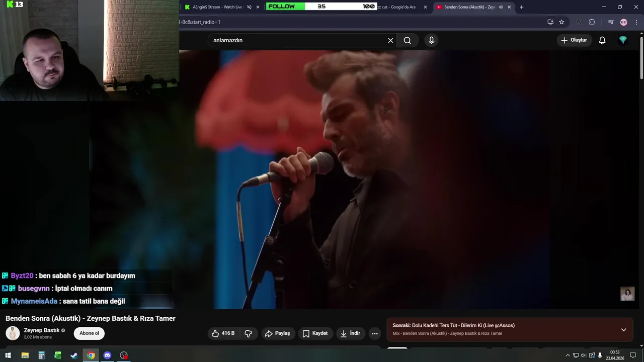Open Discord from taskbar
Image resolution: width=644 pixels, height=362 pixels.
point(107,355)
